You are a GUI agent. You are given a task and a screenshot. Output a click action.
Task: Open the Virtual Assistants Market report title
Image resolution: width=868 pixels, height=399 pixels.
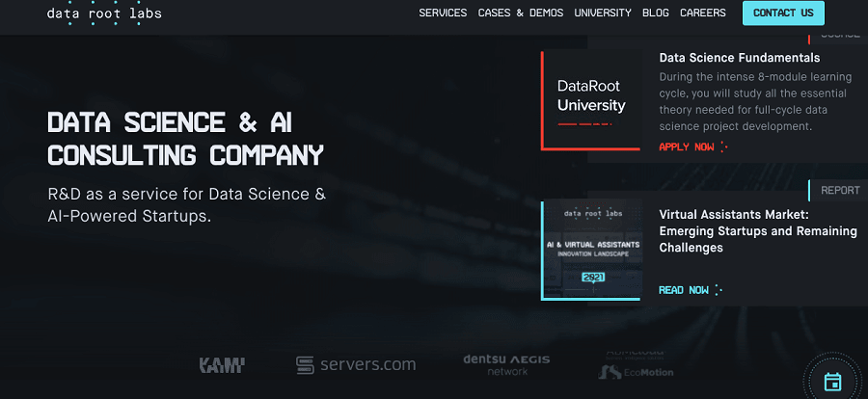pyautogui.click(x=758, y=230)
